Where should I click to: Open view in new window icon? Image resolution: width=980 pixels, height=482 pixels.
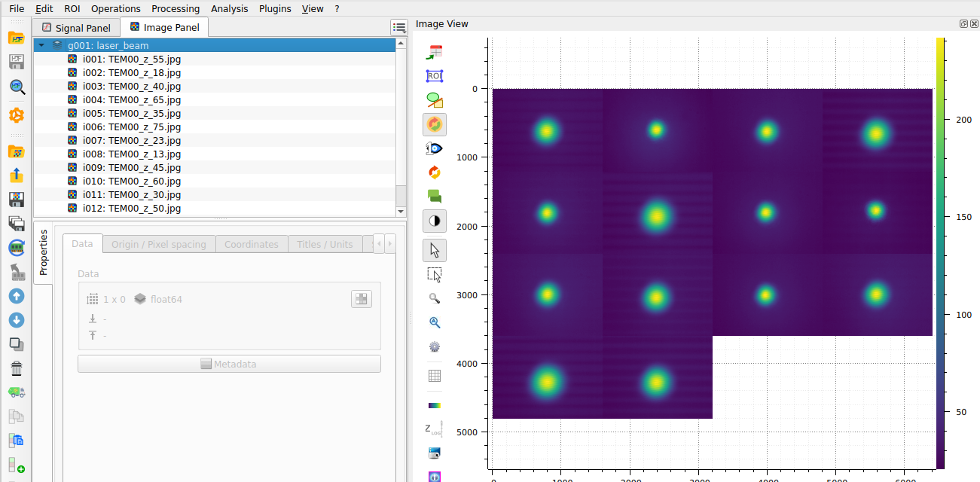tap(435, 52)
